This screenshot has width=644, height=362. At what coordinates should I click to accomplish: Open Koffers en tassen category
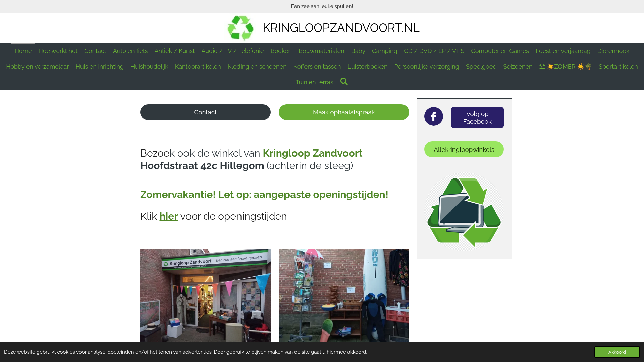(317, 67)
